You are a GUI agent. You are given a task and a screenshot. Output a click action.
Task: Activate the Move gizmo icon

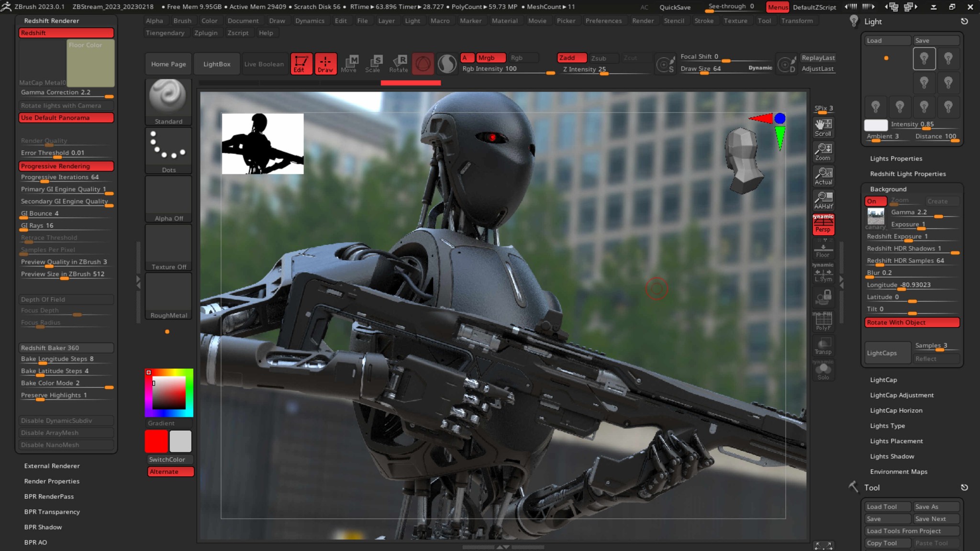[x=350, y=63]
